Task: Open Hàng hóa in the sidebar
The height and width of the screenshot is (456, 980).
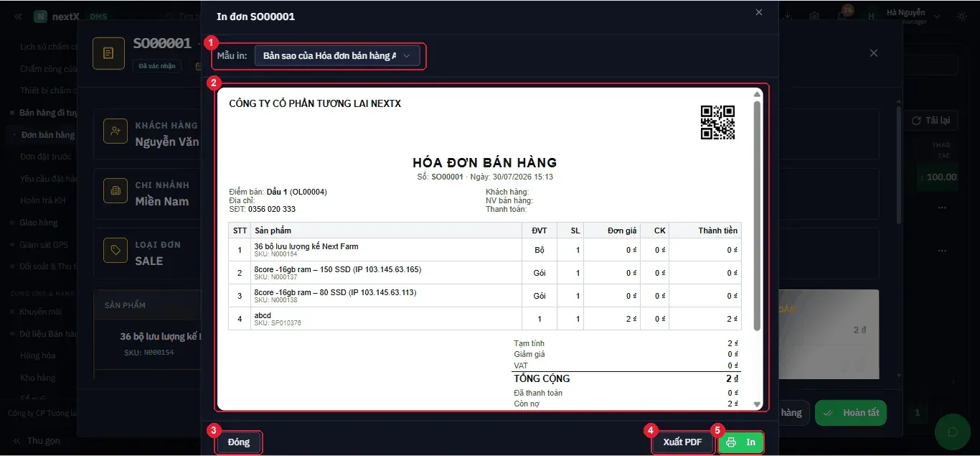Action: [x=37, y=355]
